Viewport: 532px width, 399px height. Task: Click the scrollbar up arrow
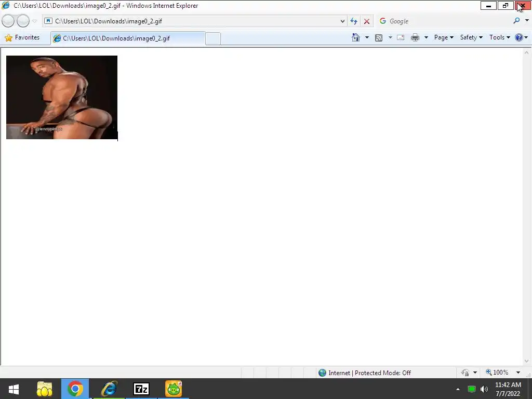tap(527, 52)
